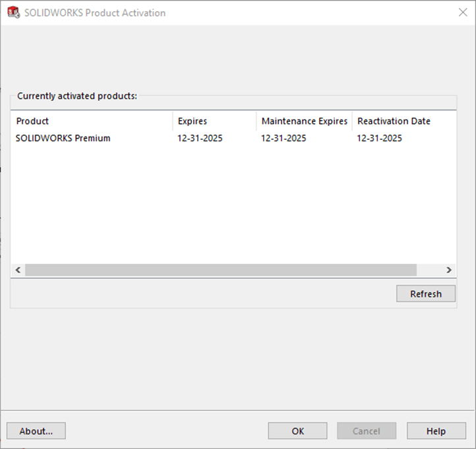Select the SOLIDWORKS Premium product row

point(63,138)
